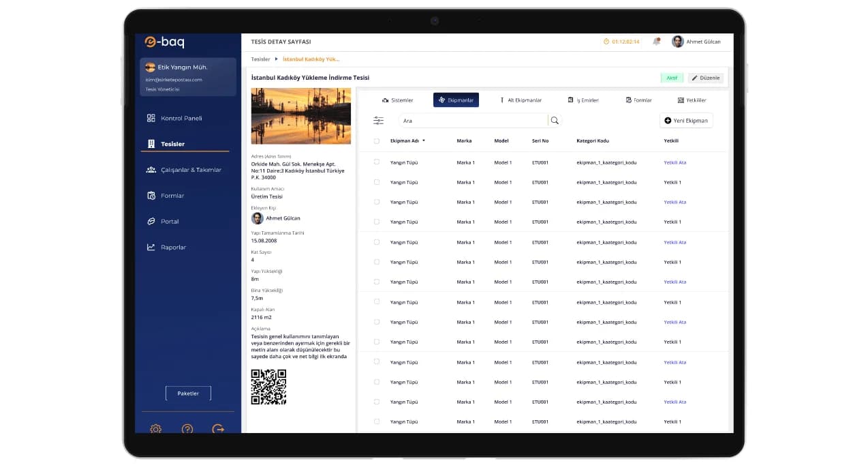Screen dimensions: 868x474
Task: Click the magnifier search icon
Action: click(555, 121)
